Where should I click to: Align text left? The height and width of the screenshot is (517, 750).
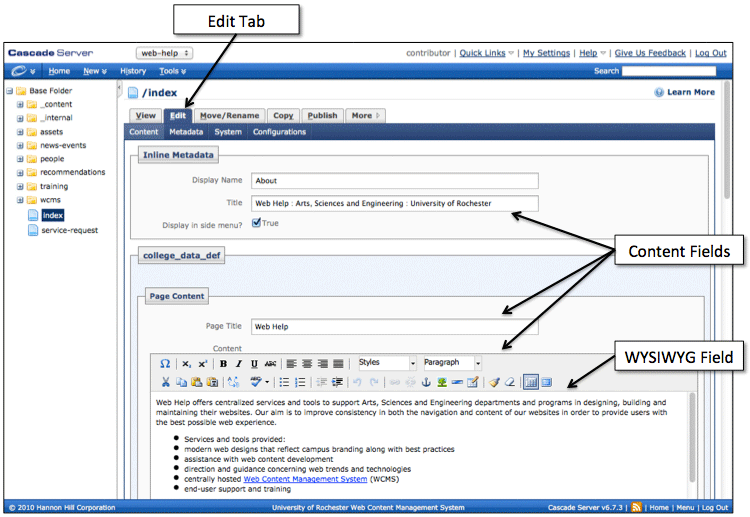291,364
